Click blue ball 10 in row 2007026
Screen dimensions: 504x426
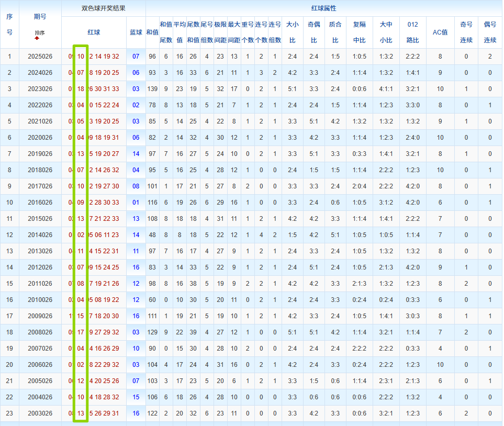click(136, 349)
